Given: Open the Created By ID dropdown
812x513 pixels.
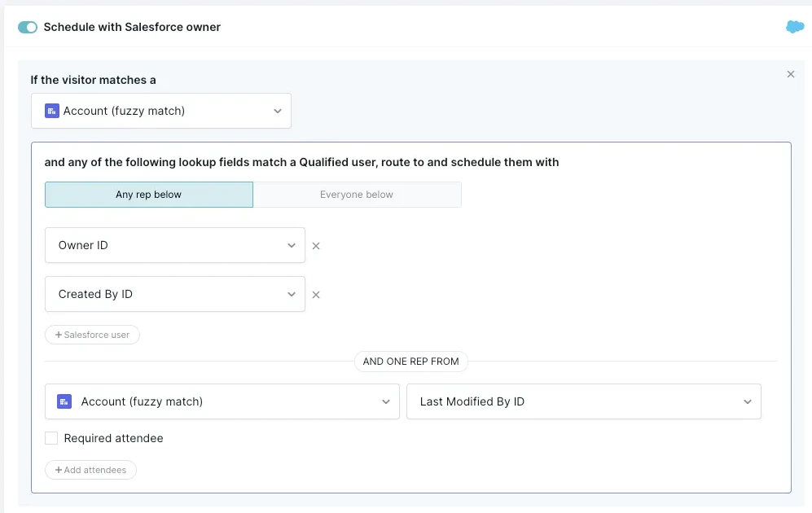Looking at the screenshot, I should click(175, 294).
